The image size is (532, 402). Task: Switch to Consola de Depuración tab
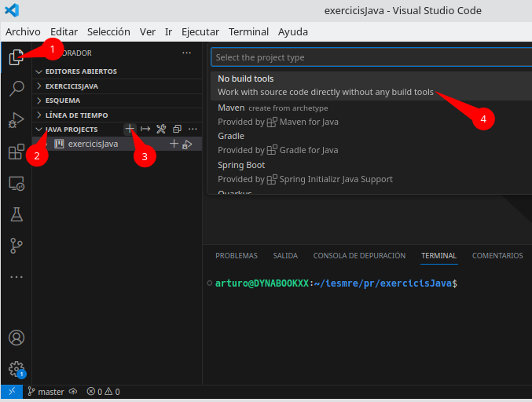click(x=359, y=256)
